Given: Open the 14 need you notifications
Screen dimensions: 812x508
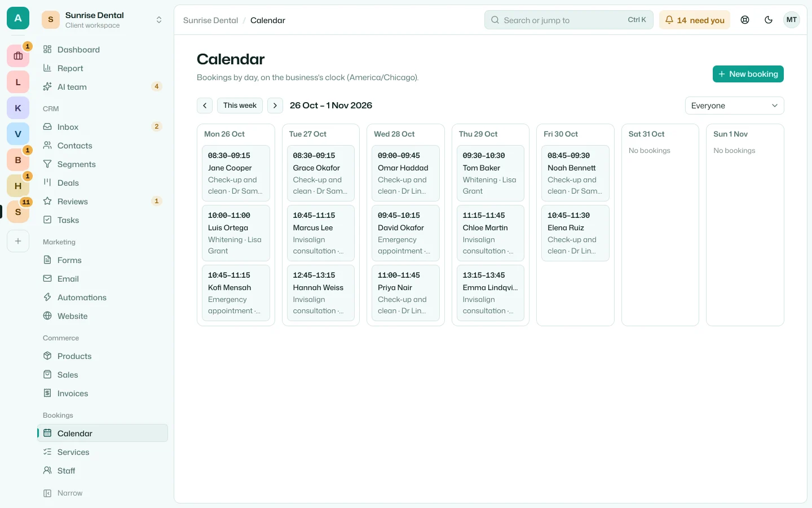Looking at the screenshot, I should (x=695, y=20).
